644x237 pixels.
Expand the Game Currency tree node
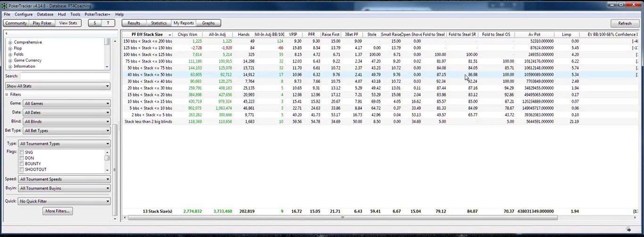point(10,60)
